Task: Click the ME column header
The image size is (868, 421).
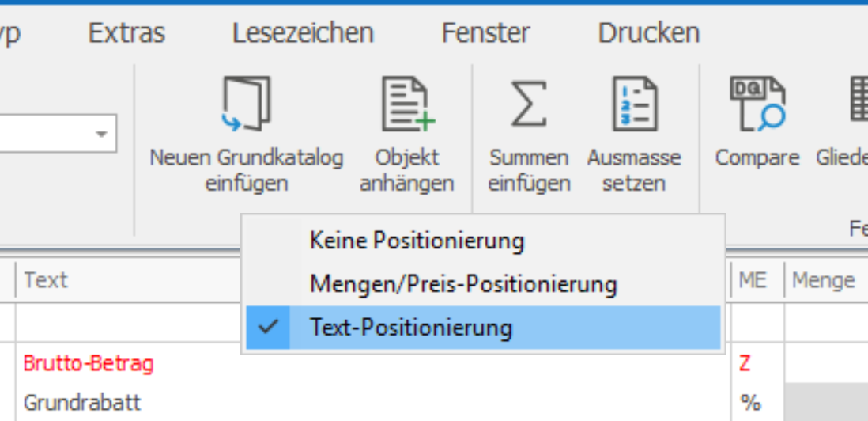Action: (x=754, y=281)
